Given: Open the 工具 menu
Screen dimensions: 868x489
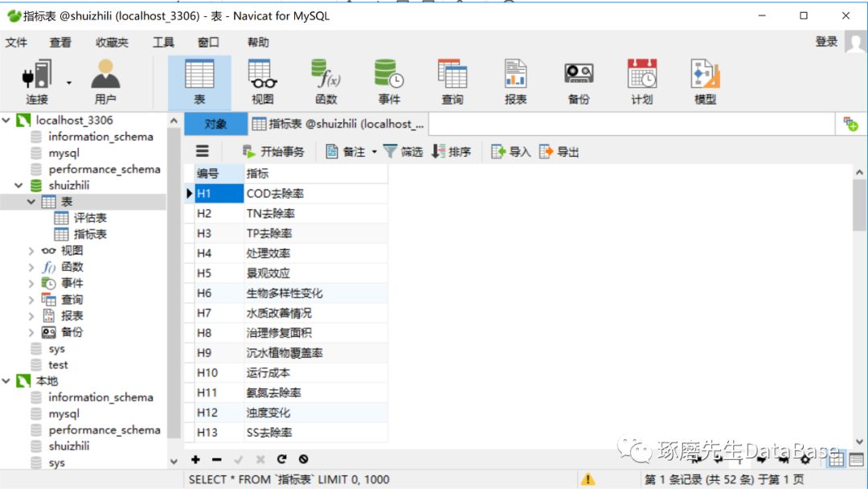Looking at the screenshot, I should [163, 42].
